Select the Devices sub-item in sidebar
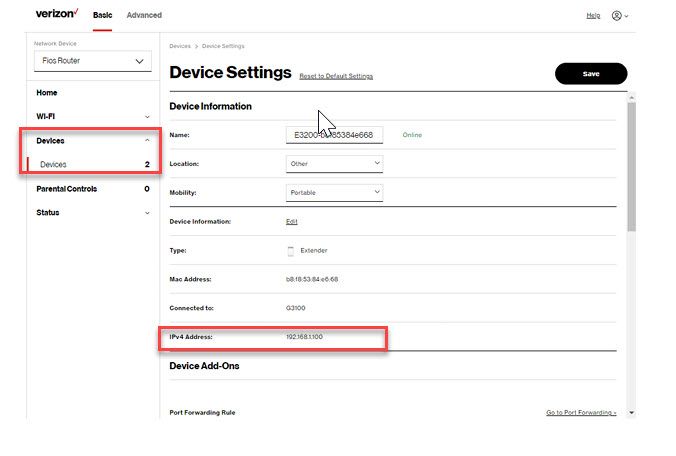The image size is (676, 456). pyautogui.click(x=54, y=164)
